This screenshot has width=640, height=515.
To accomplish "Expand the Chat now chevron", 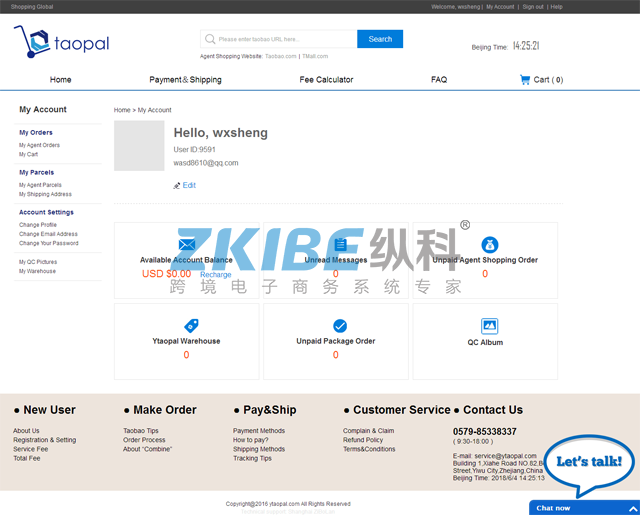I will [633, 508].
